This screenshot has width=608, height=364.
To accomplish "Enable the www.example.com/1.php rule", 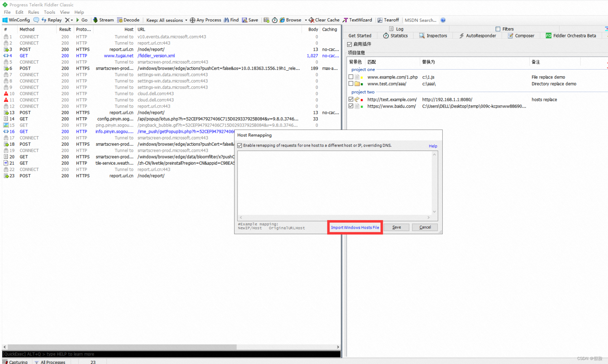I will (351, 77).
